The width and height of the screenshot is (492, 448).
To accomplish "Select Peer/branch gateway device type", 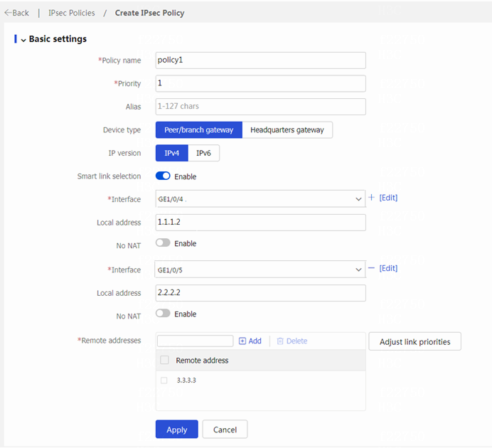I will [x=199, y=130].
